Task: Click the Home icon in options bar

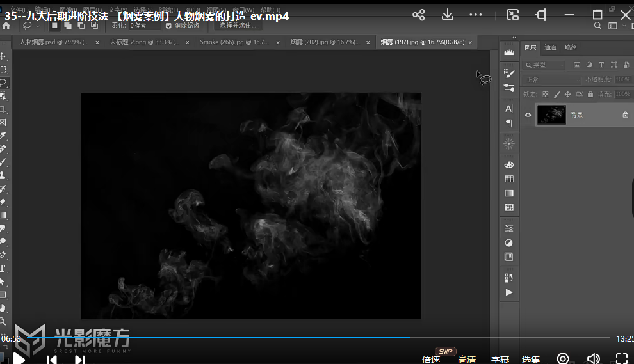Action: 6,26
